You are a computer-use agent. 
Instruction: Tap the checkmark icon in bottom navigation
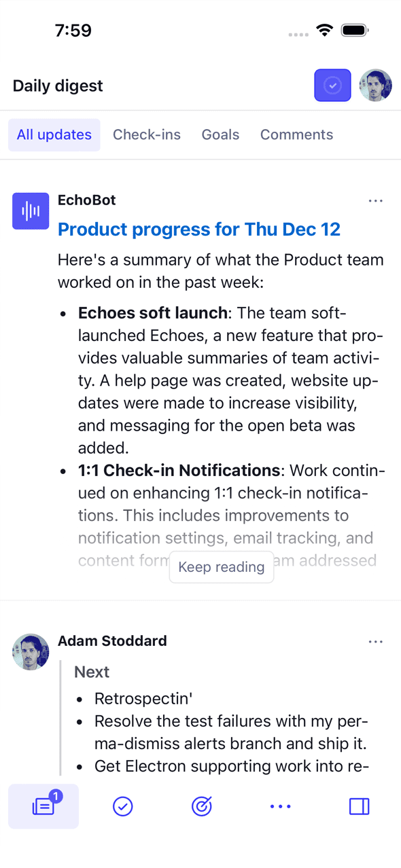point(122,806)
